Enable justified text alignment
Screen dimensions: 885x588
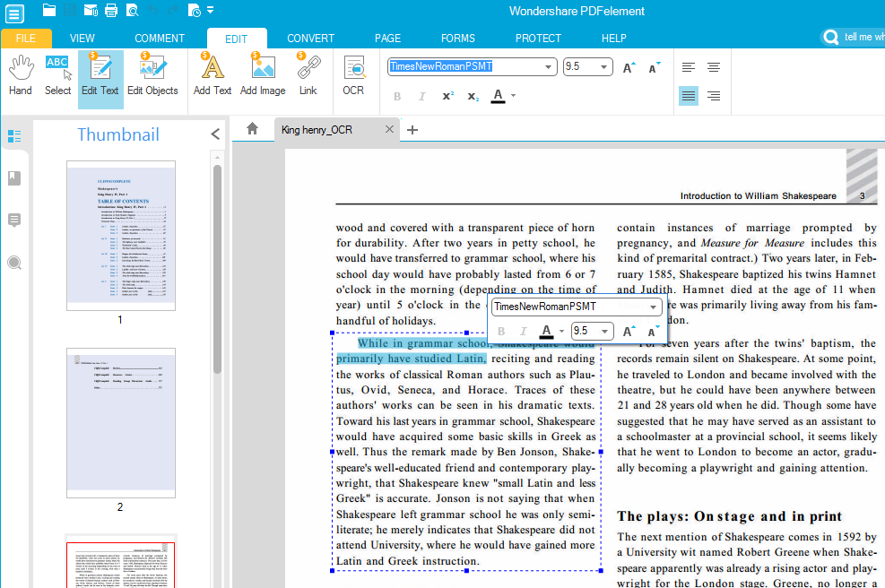click(689, 96)
